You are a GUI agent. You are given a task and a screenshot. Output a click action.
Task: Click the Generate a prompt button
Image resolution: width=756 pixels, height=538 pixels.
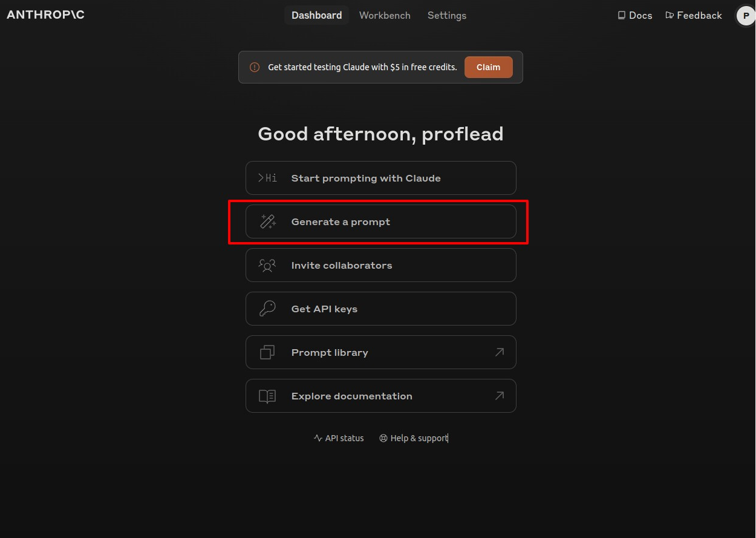[x=380, y=221]
